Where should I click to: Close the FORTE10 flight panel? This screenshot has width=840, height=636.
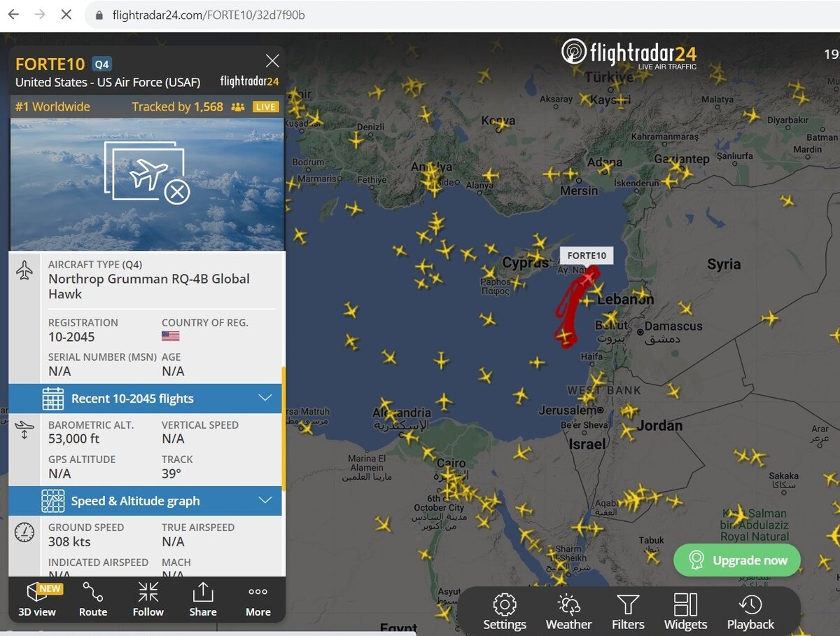[272, 61]
